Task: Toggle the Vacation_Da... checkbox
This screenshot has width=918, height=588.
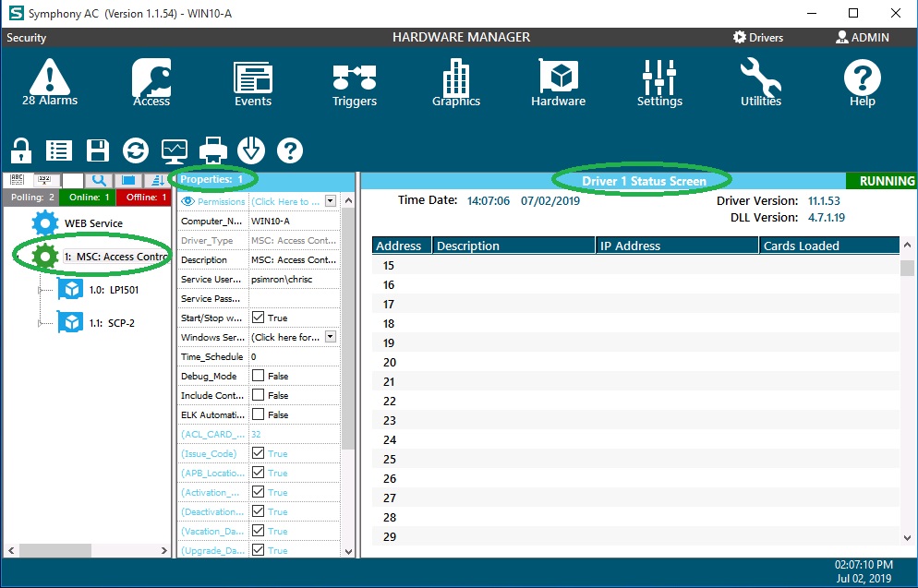Action: (x=258, y=530)
